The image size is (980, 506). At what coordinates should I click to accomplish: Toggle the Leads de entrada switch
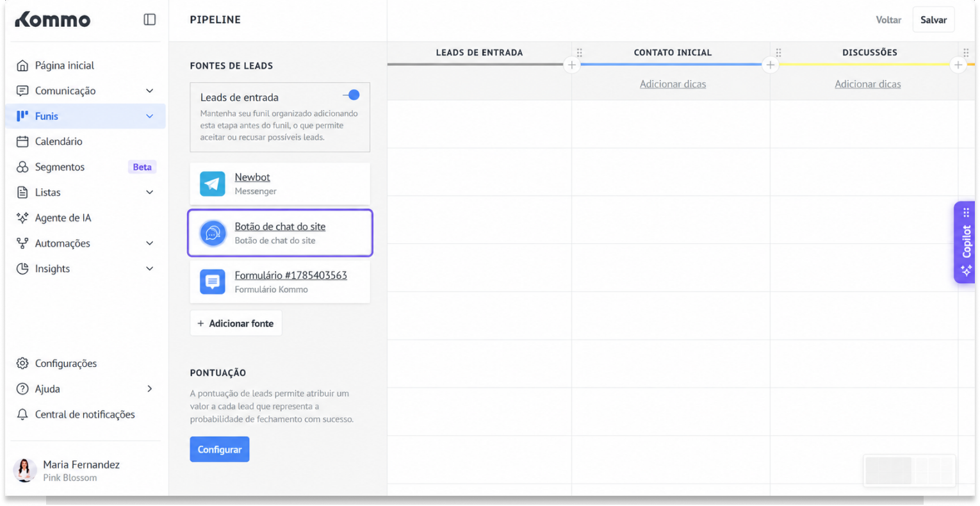coord(352,95)
